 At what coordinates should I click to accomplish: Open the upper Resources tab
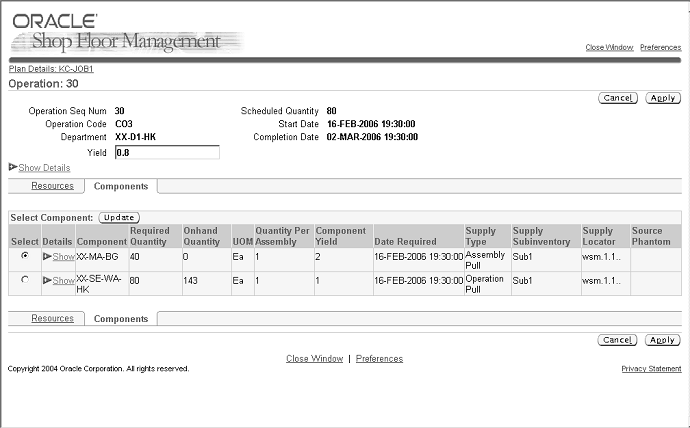52,186
